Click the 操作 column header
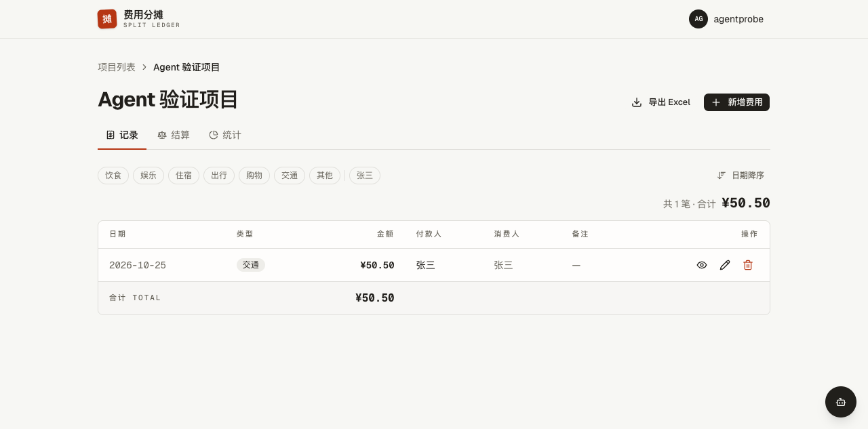868x429 pixels. [749, 234]
